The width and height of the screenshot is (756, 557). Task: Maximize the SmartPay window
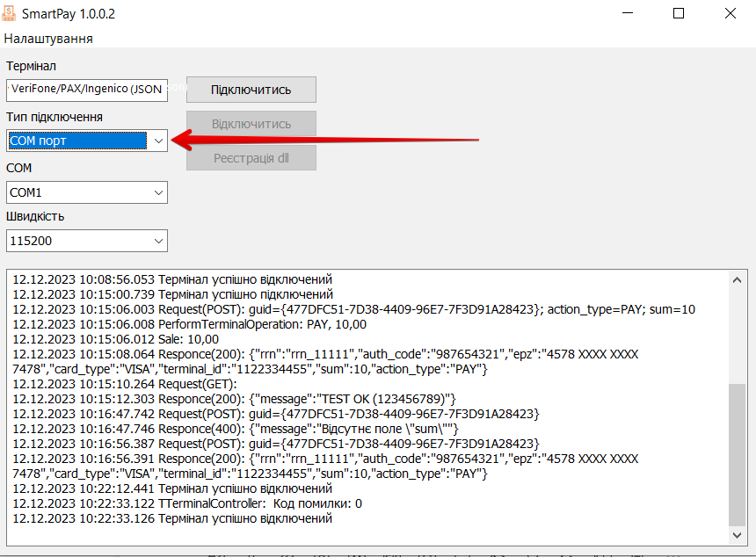(x=679, y=14)
